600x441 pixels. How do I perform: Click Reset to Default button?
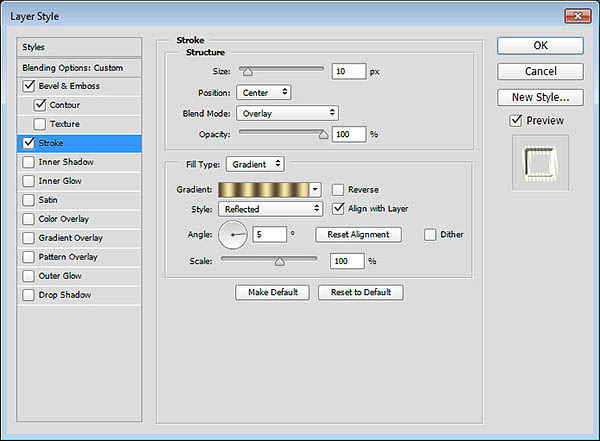tap(360, 292)
